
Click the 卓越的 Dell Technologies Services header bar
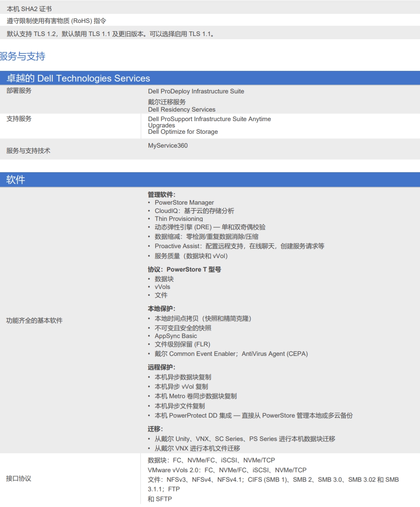point(78,78)
